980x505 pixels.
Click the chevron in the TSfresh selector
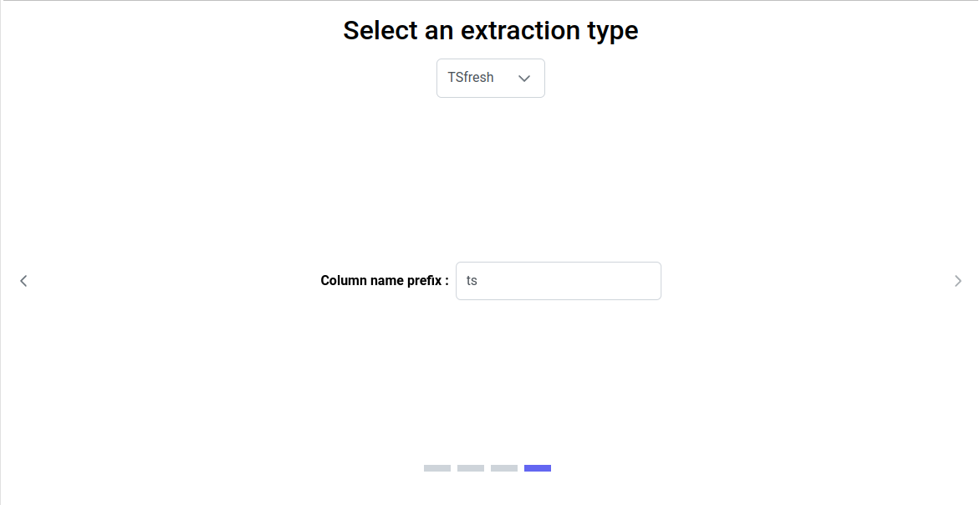[x=524, y=79]
